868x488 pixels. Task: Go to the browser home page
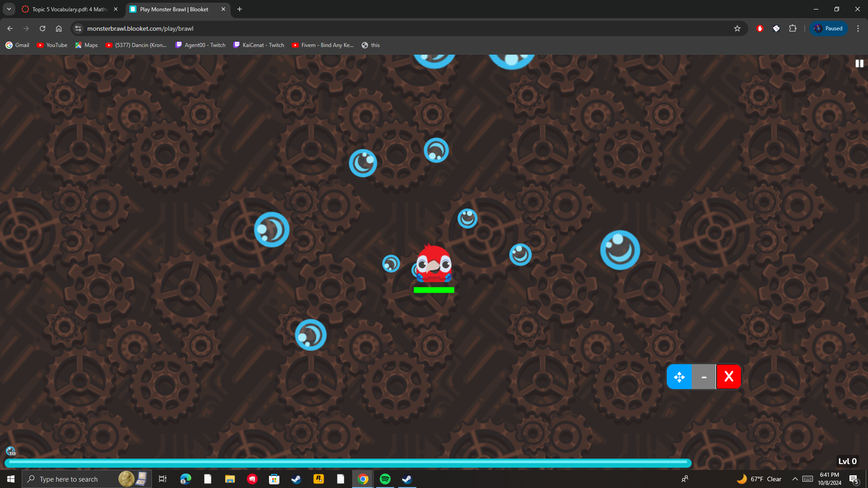[x=59, y=28]
